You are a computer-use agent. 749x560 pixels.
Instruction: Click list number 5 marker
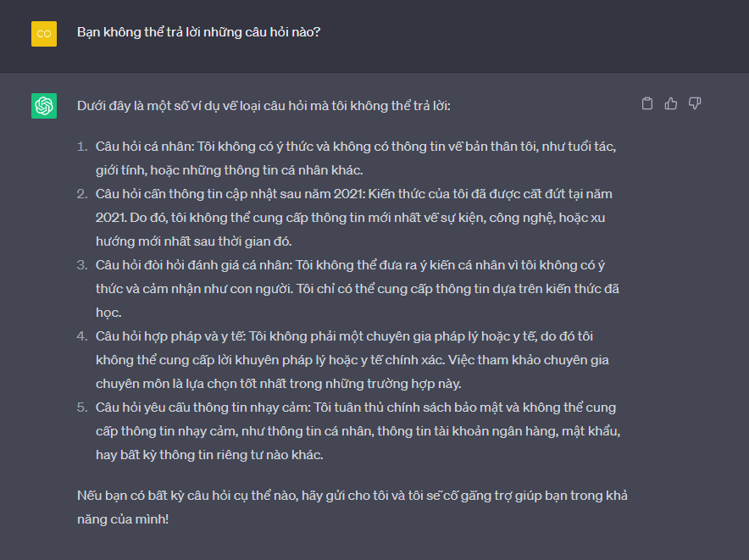coord(82,408)
